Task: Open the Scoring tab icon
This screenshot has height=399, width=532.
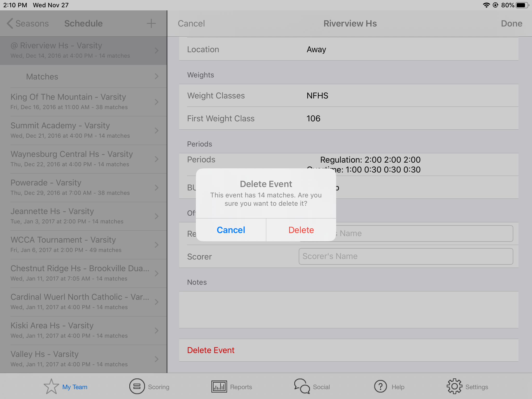Action: 137,387
